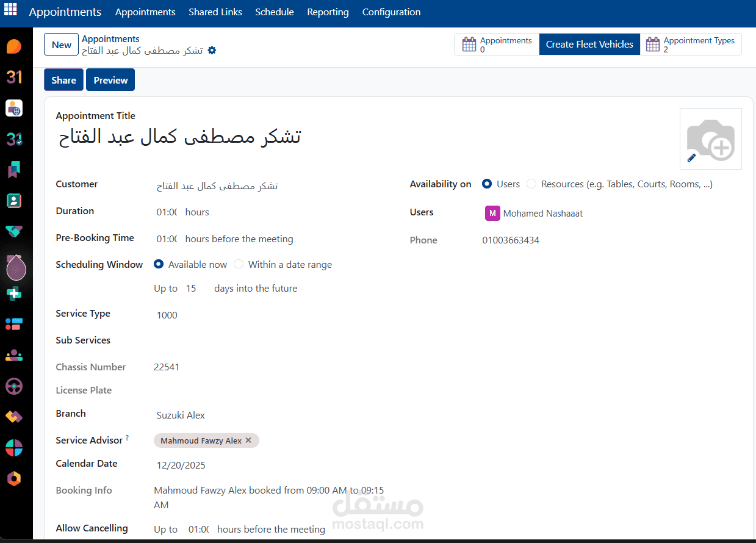The image size is (756, 543).
Task: Click the Create Fleet Vehicles button
Action: click(589, 44)
